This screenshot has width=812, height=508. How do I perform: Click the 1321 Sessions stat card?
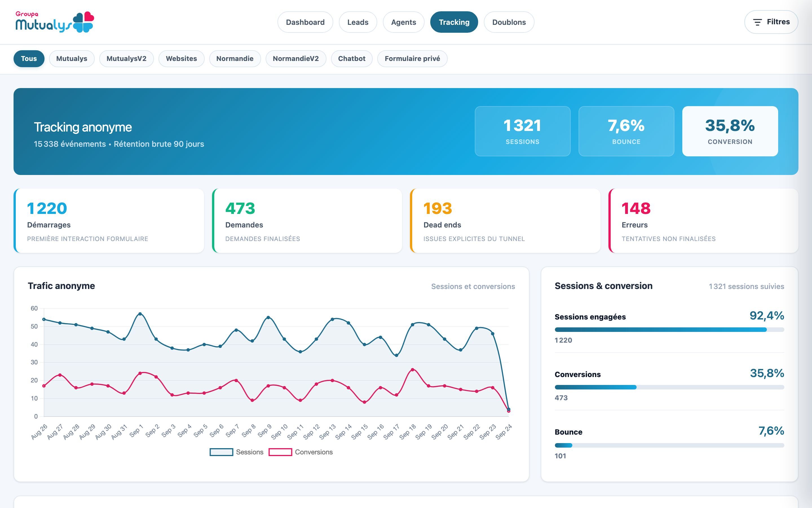click(522, 131)
